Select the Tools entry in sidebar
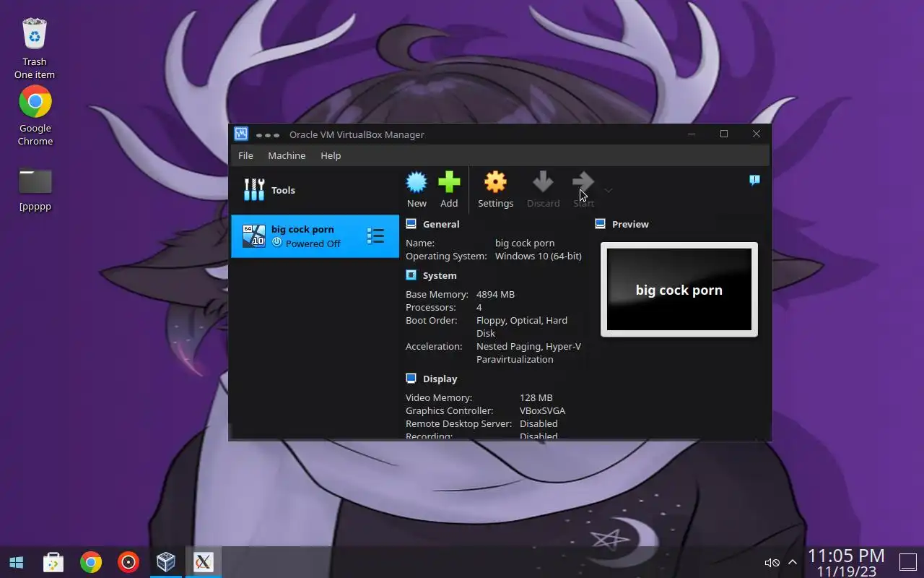Screen dimensions: 924x578 [315, 190]
